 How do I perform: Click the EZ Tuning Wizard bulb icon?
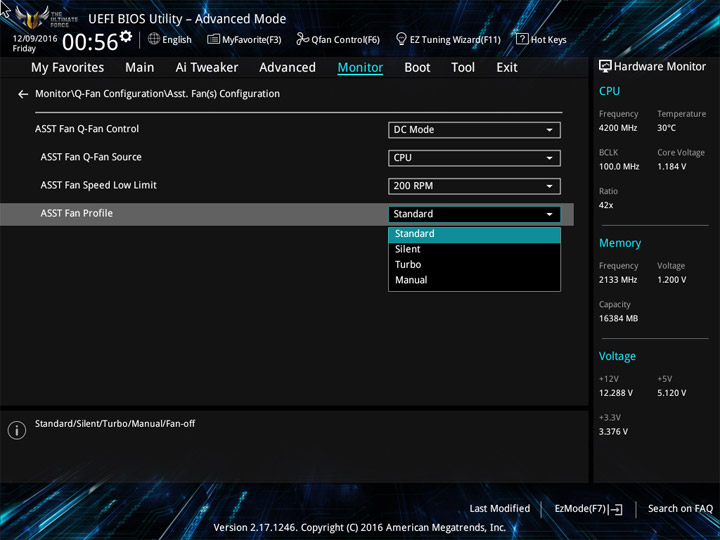(401, 39)
